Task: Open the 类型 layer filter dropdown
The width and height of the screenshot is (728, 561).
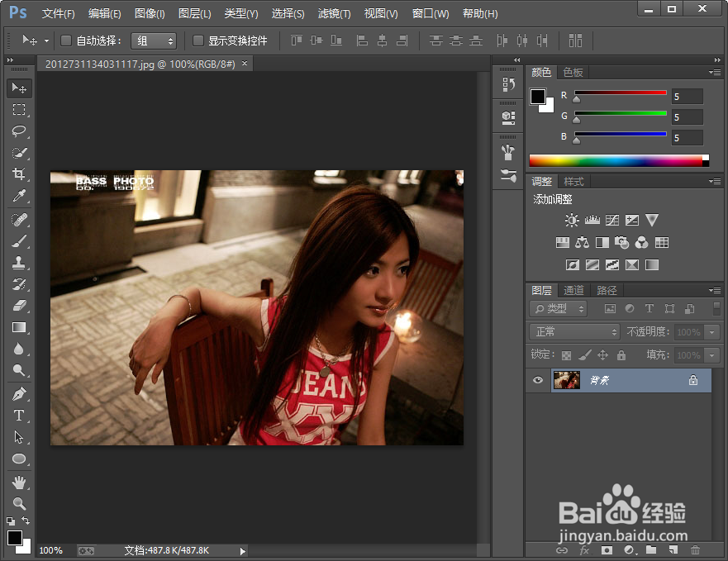Action: [556, 307]
